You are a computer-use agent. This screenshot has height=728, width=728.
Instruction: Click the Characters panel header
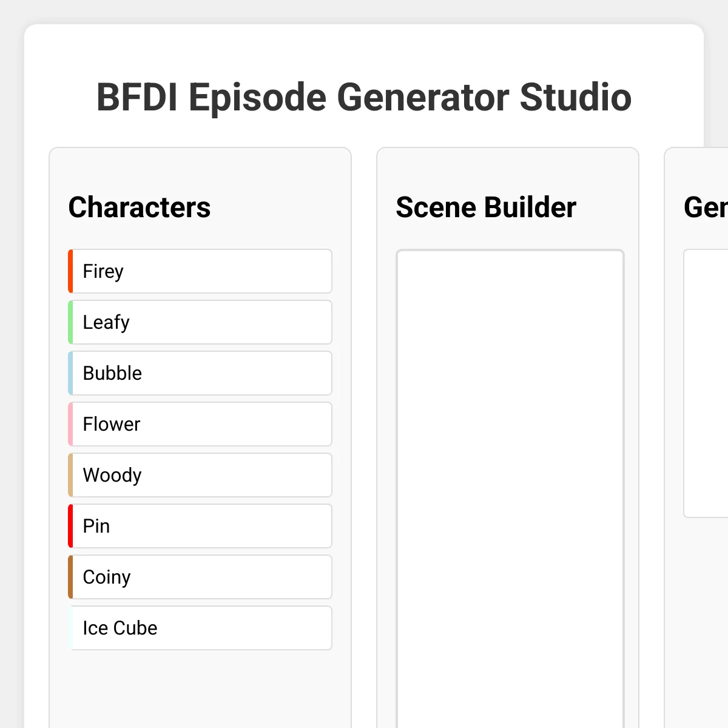click(140, 207)
